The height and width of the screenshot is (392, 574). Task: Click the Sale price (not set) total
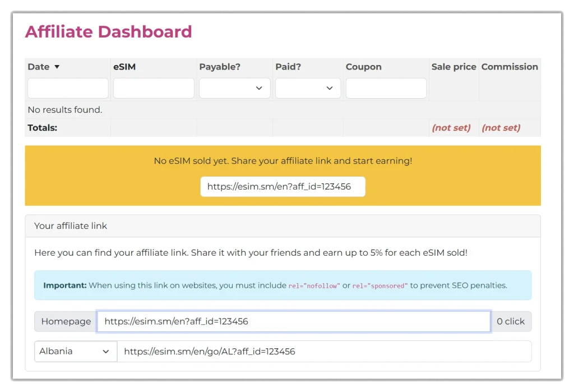pyautogui.click(x=451, y=127)
